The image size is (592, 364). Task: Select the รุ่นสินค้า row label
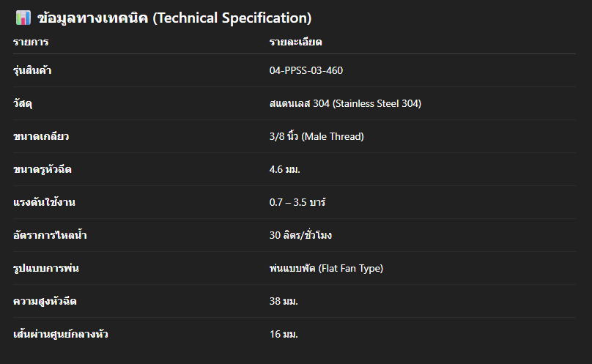(x=32, y=71)
